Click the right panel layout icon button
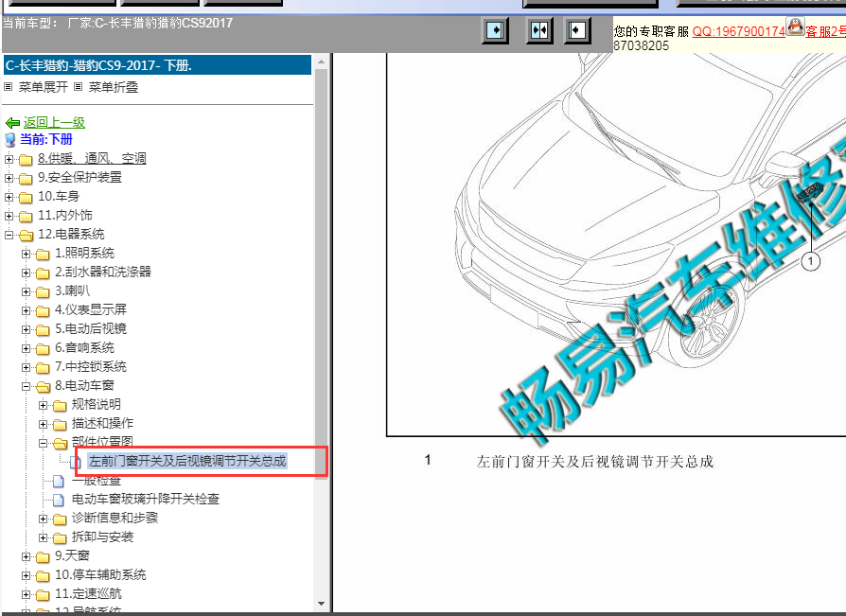 coord(577,30)
